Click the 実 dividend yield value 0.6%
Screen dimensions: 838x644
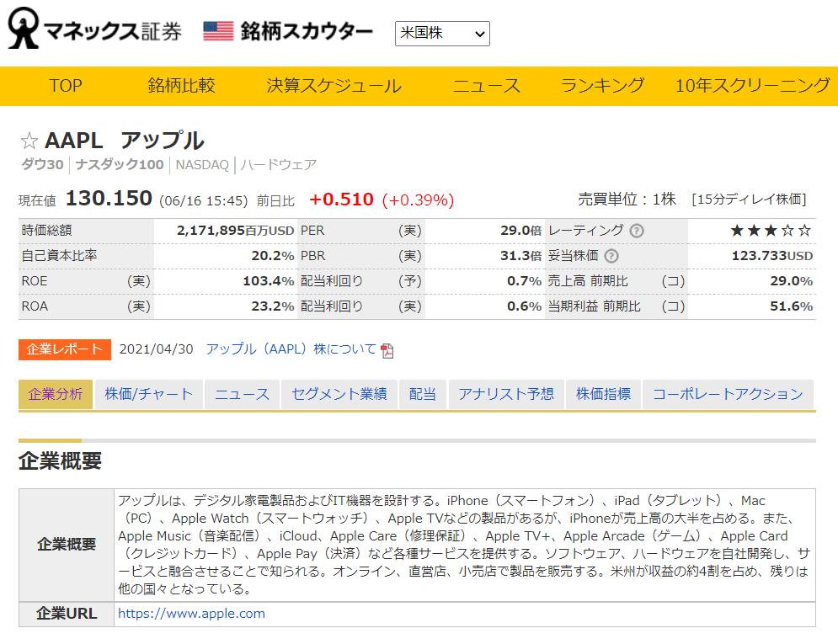(x=525, y=306)
